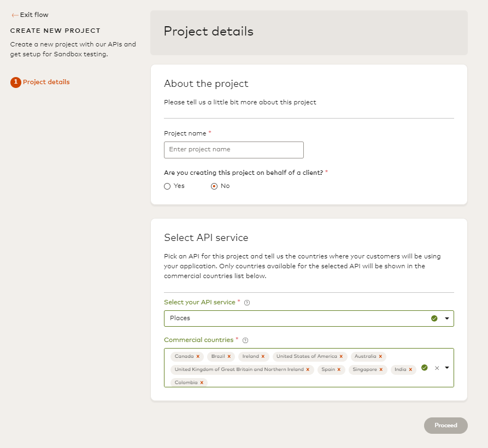Remove the Colombia country tag

pos(202,383)
